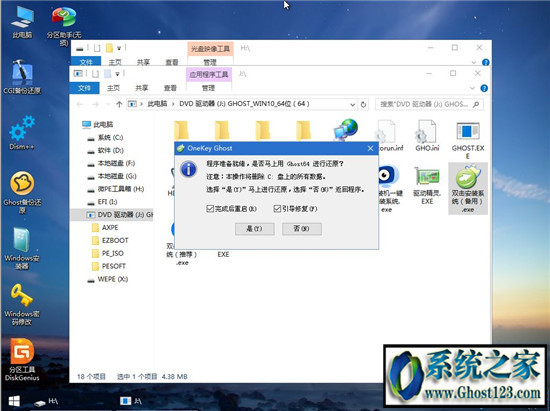Image resolution: width=550 pixels, height=411 pixels.
Task: Click the 否(N) button in dialog
Action: point(302,229)
